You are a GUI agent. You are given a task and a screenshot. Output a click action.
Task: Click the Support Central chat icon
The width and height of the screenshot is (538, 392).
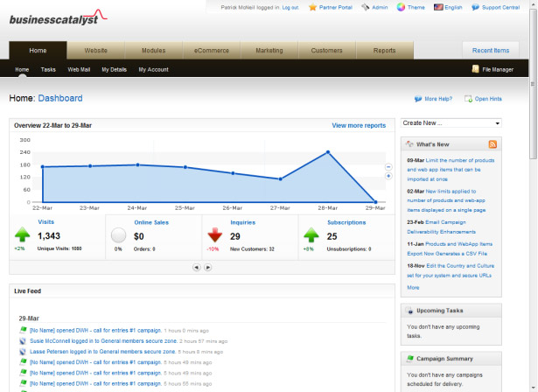(x=475, y=7)
